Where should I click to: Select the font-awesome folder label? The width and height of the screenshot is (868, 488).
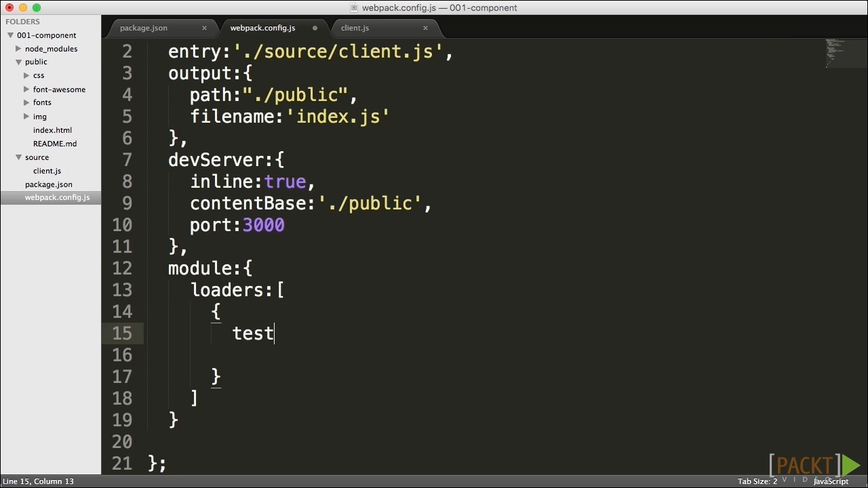[x=59, y=89]
